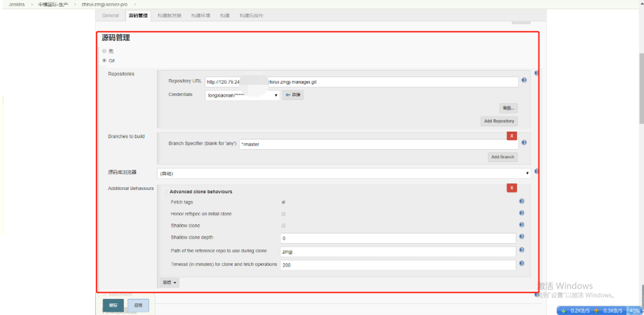The height and width of the screenshot is (315, 644).
Task: Switch to the General tab
Action: tap(110, 16)
